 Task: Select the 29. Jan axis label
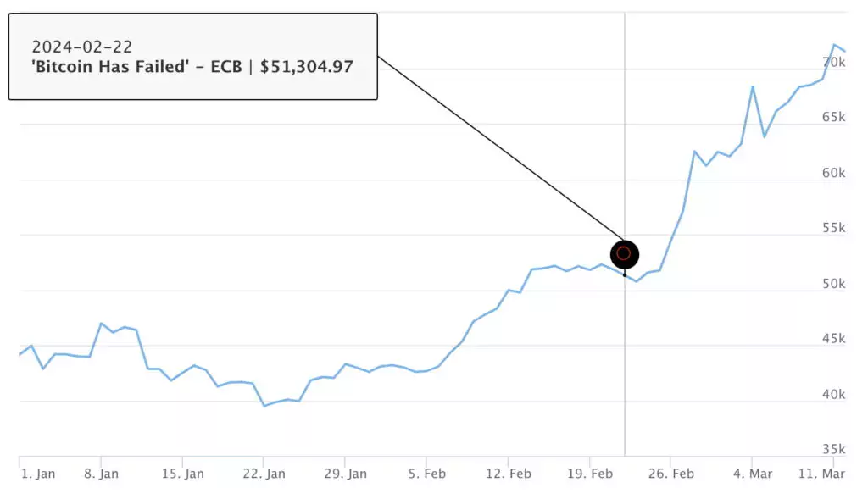pyautogui.click(x=346, y=474)
